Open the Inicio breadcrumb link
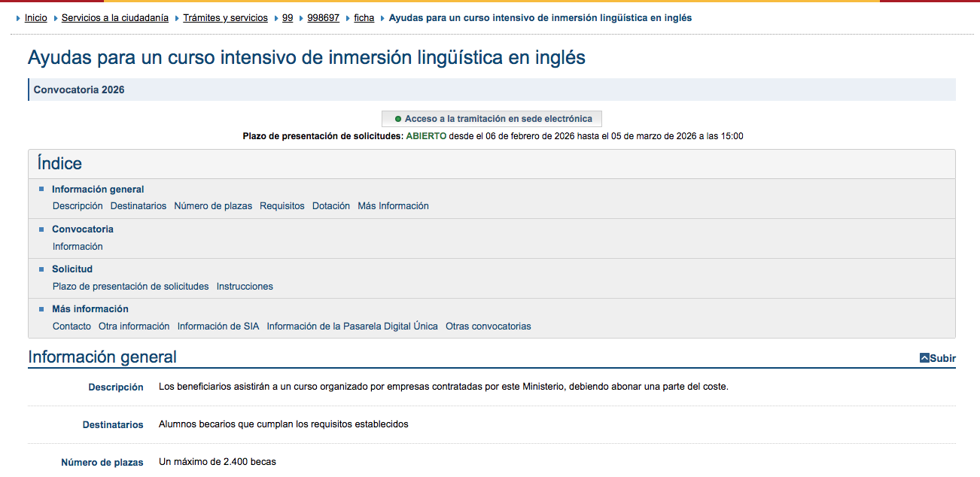This screenshot has width=980, height=477. 35,17
